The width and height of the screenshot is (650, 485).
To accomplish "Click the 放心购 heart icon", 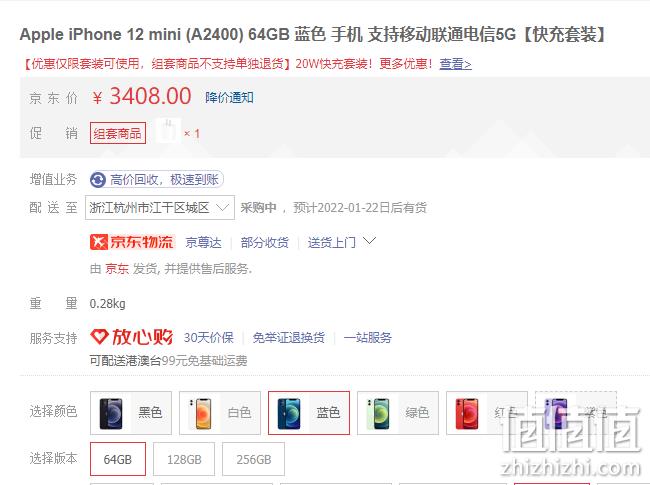I will 99,337.
